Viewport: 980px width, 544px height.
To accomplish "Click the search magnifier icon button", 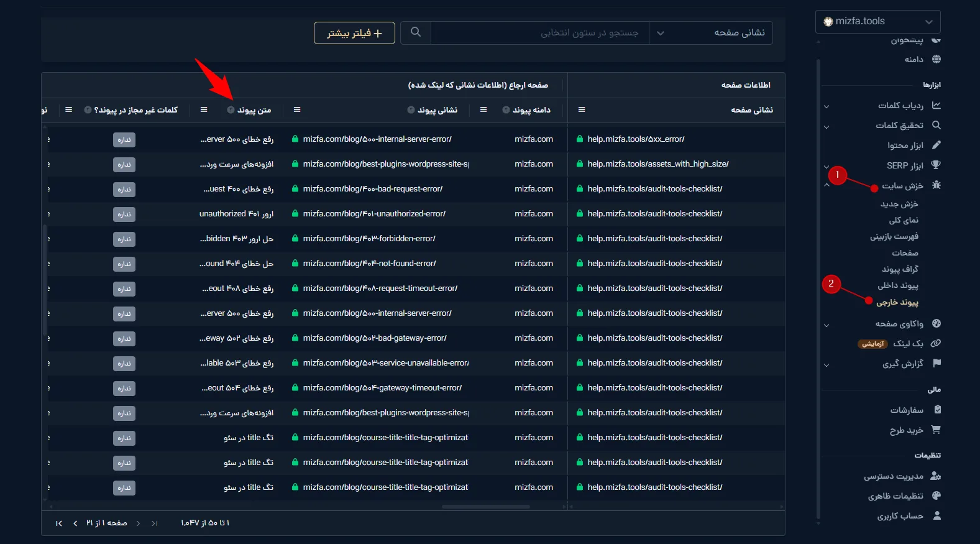I will point(416,32).
